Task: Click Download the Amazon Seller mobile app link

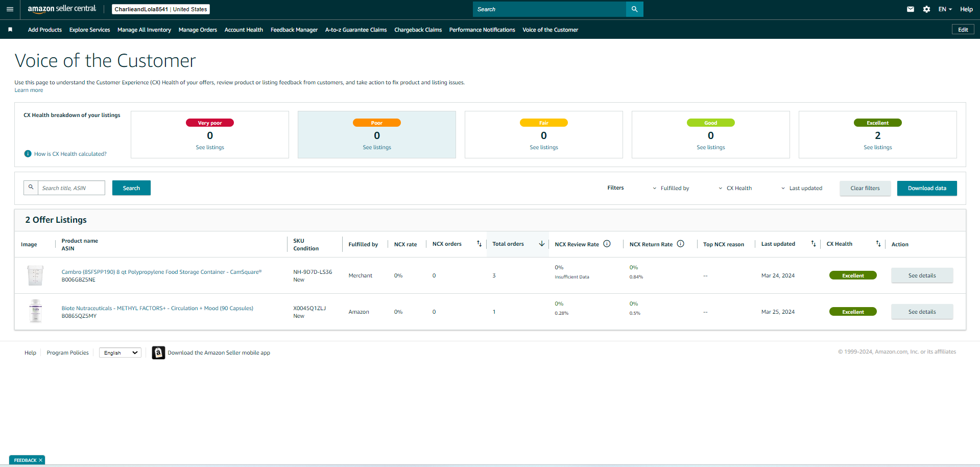Action: (219, 353)
